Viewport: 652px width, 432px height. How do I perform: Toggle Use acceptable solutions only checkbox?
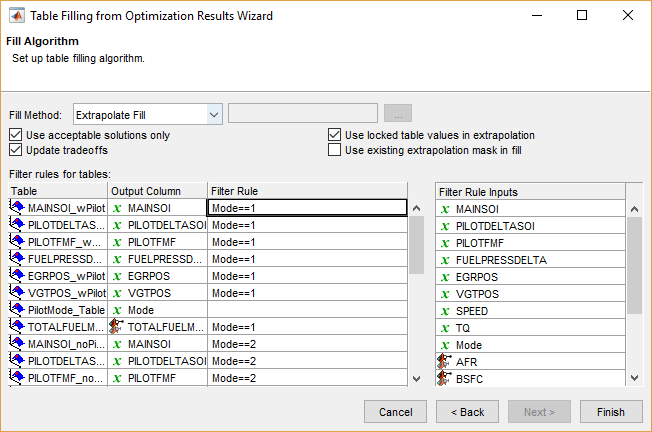15,135
